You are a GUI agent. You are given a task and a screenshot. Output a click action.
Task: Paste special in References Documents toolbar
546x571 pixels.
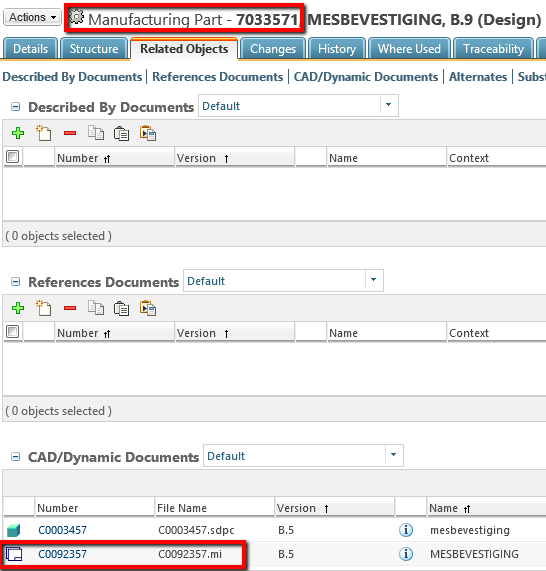pyautogui.click(x=148, y=308)
